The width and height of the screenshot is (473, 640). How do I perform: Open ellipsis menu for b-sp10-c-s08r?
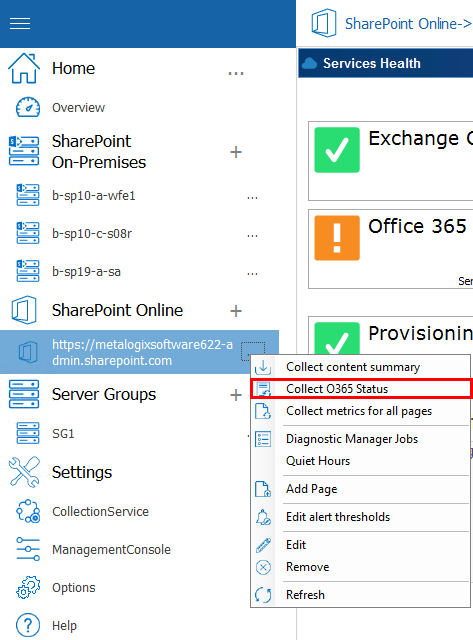[252, 236]
